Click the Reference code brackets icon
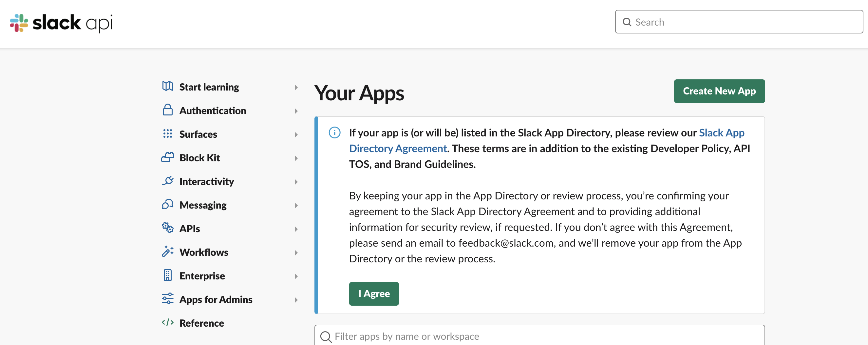Viewport: 868px width, 345px height. [x=167, y=322]
